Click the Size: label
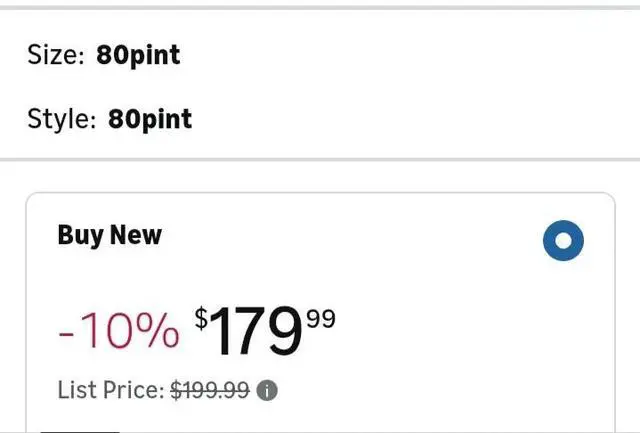This screenshot has height=433, width=640. point(56,54)
